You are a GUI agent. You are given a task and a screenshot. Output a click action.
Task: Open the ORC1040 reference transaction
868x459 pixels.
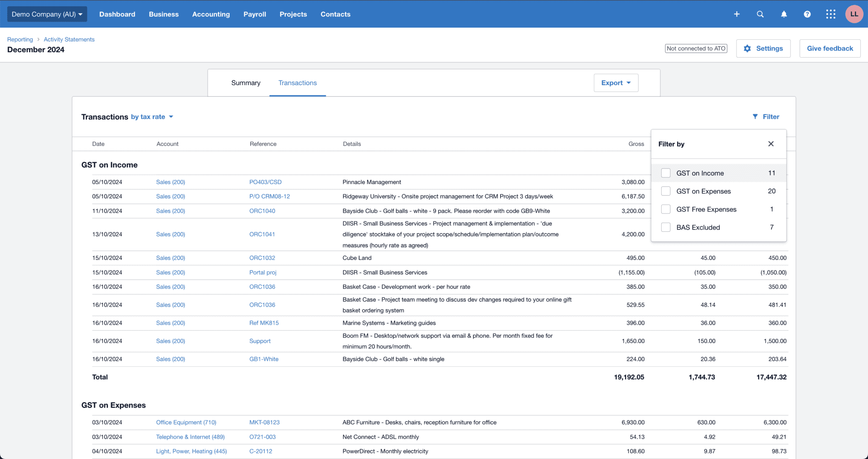coord(262,211)
